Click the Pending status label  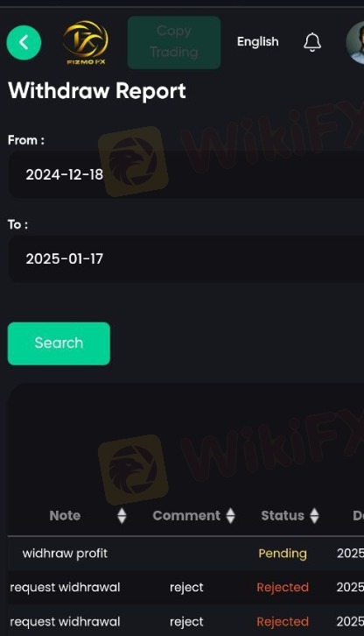283,554
